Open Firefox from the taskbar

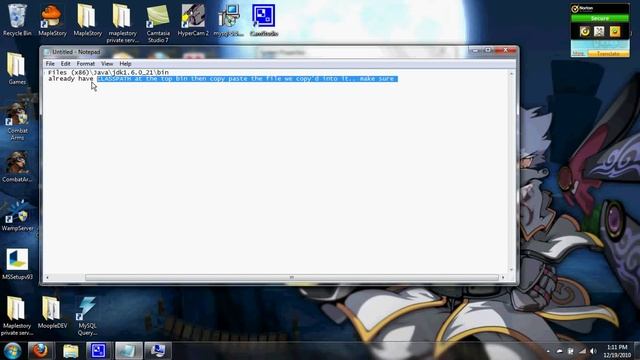coord(40,351)
